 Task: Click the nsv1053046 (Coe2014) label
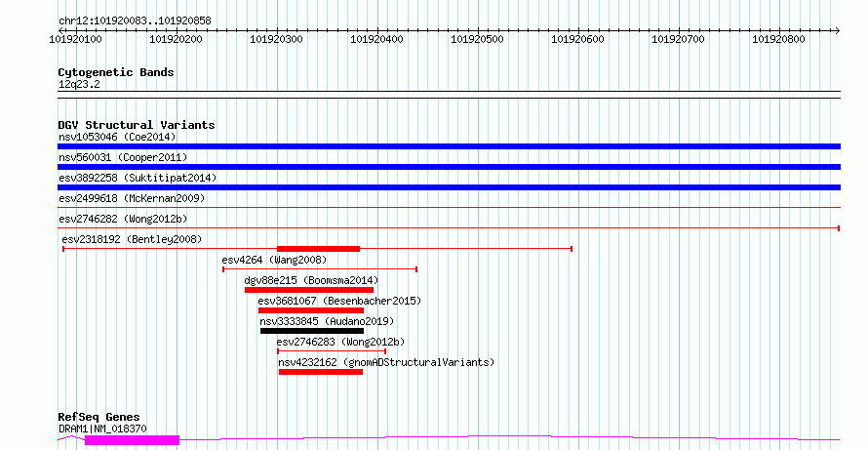pos(117,137)
